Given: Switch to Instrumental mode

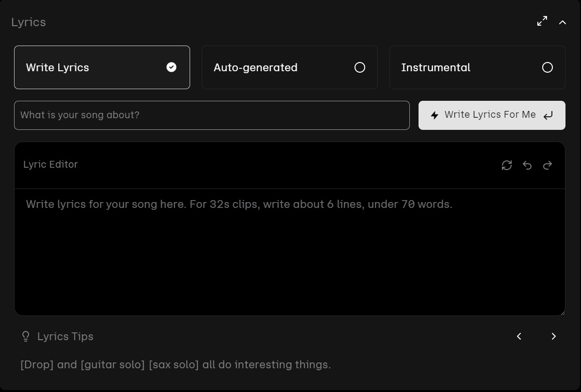Looking at the screenshot, I should point(477,67).
